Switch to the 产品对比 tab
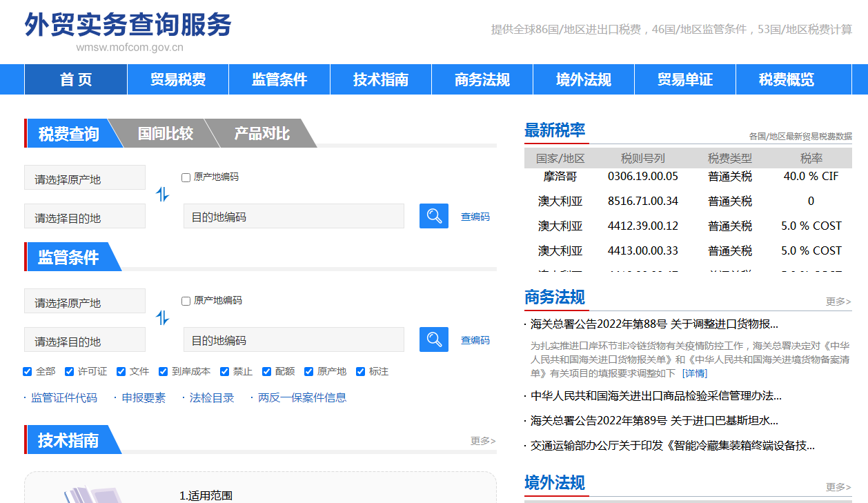This screenshot has width=868, height=503. click(x=262, y=133)
